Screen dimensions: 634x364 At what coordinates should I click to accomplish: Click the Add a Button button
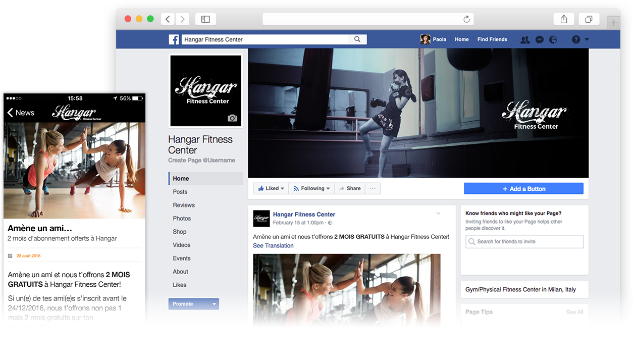tap(523, 189)
